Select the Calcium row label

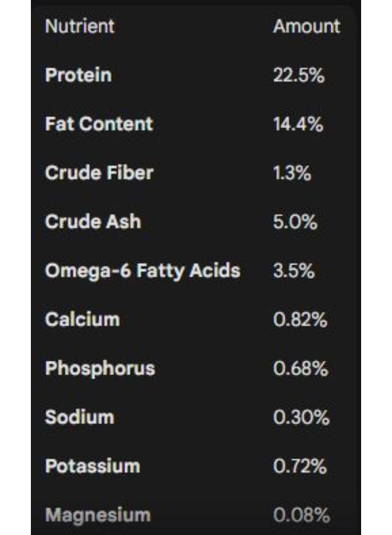82,319
